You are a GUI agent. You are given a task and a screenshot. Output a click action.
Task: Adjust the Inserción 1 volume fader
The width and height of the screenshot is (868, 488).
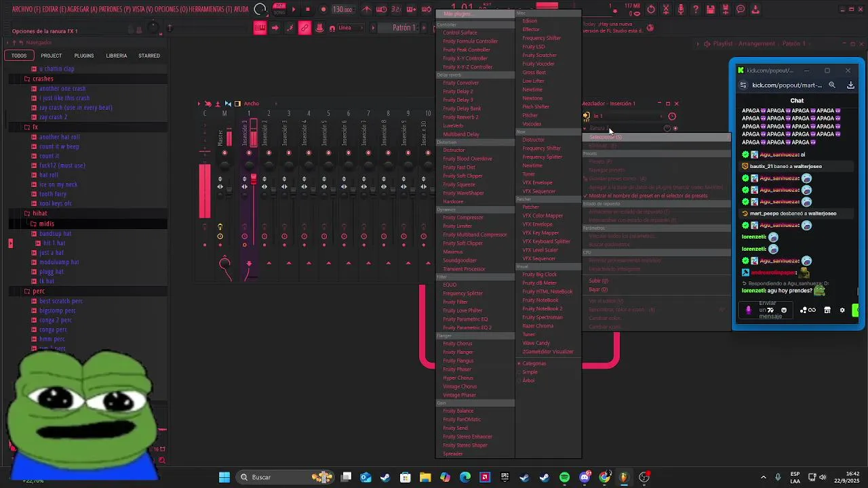pyautogui.click(x=254, y=179)
